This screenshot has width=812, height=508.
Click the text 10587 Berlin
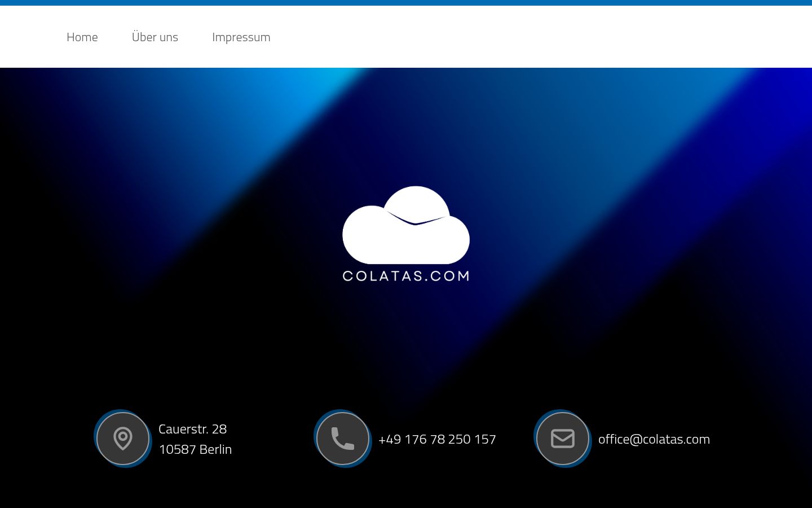click(195, 449)
